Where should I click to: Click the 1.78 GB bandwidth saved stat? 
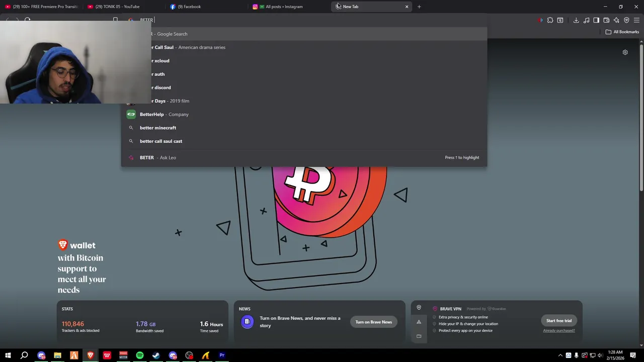point(149,327)
